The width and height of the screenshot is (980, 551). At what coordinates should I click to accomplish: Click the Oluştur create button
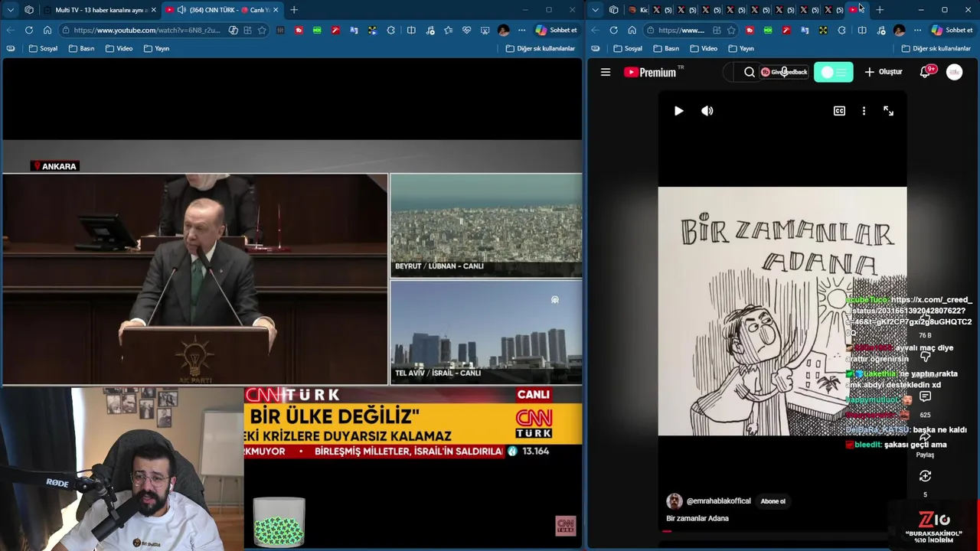(x=884, y=72)
